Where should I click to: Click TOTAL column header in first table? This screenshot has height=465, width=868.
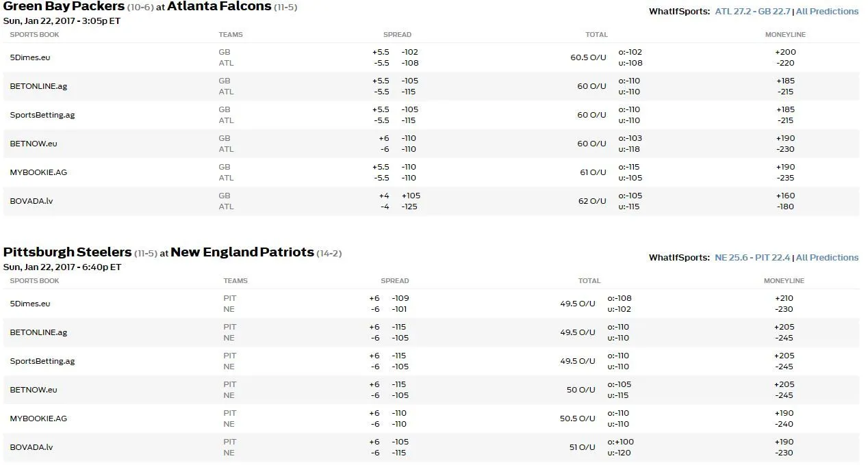[x=596, y=35]
